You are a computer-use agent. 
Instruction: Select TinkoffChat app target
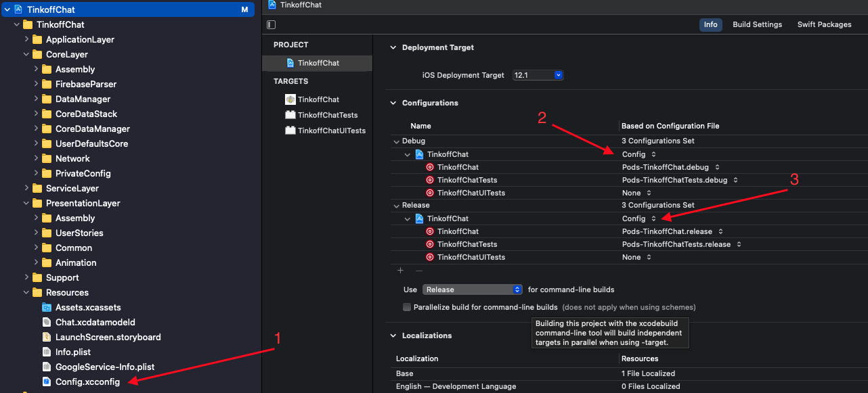[x=318, y=99]
